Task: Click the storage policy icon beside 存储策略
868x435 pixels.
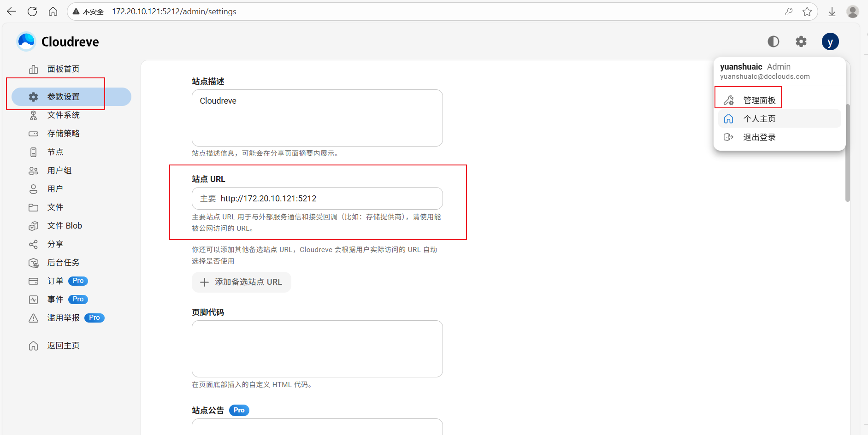Action: coord(34,134)
